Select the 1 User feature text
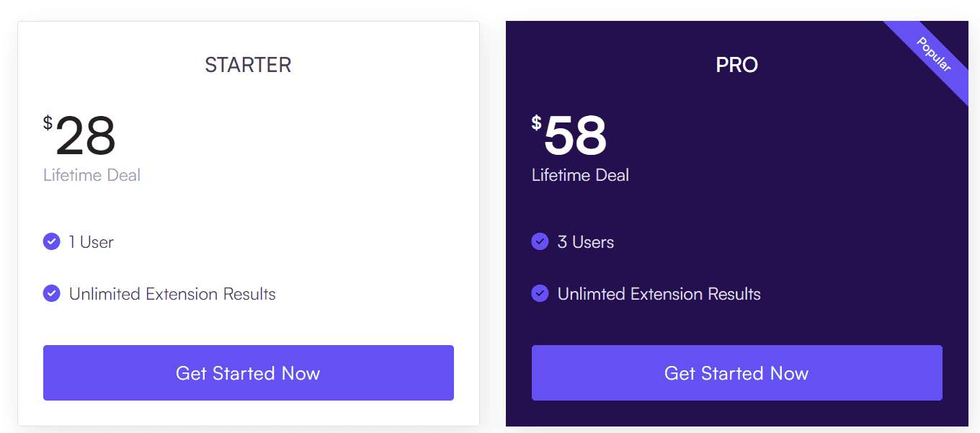The height and width of the screenshot is (433, 980). pyautogui.click(x=90, y=242)
